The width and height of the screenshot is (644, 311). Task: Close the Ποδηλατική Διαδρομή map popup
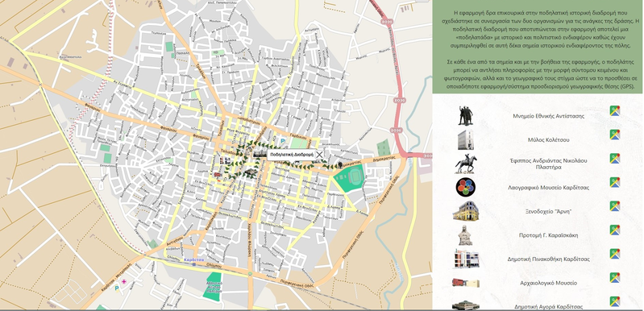[319, 155]
